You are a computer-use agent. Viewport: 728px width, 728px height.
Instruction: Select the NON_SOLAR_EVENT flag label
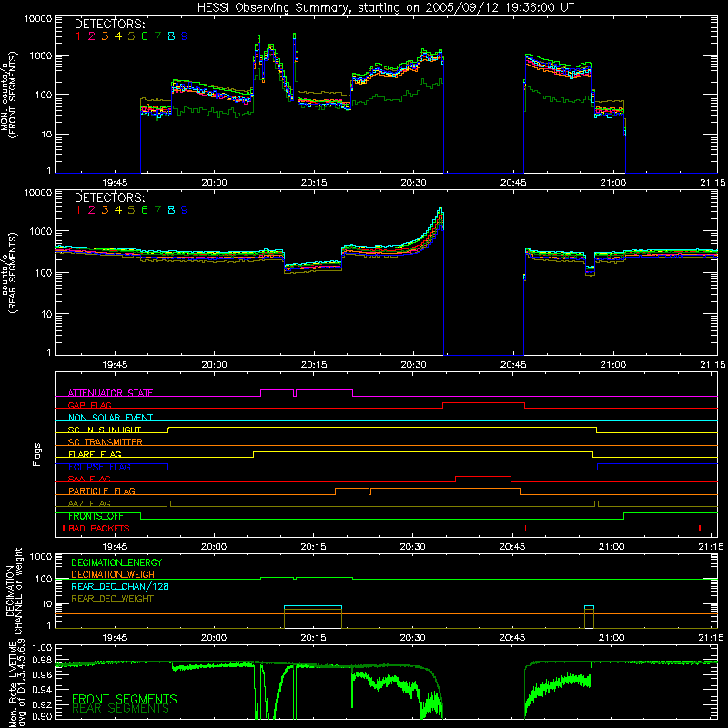point(110,418)
